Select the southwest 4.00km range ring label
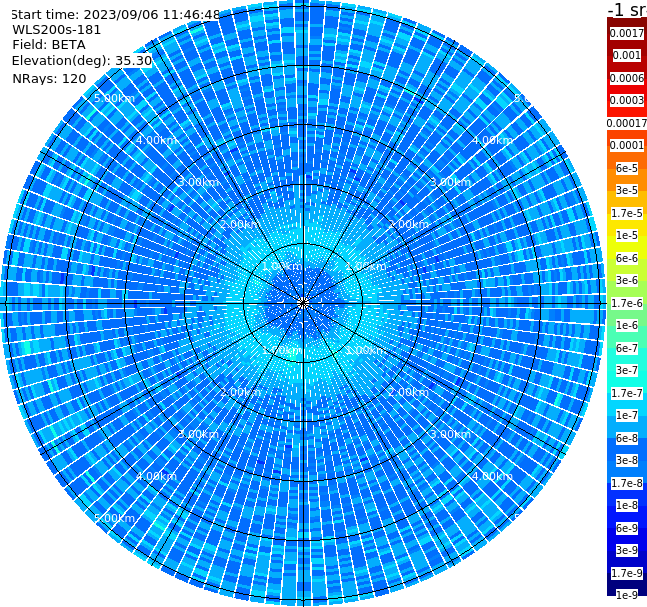647x607 pixels. [x=156, y=476]
